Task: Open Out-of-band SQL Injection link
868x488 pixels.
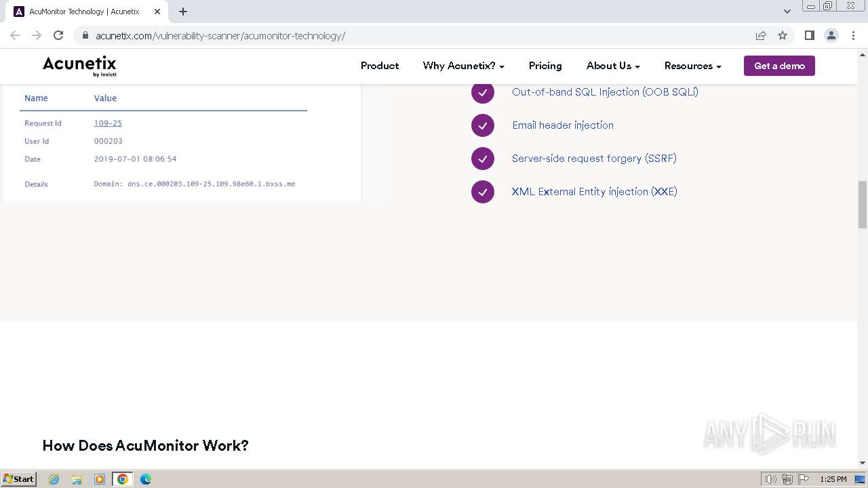Action: pos(605,92)
